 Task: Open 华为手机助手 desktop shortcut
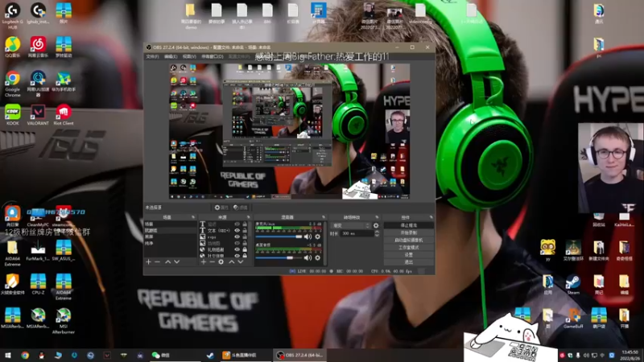click(x=64, y=81)
